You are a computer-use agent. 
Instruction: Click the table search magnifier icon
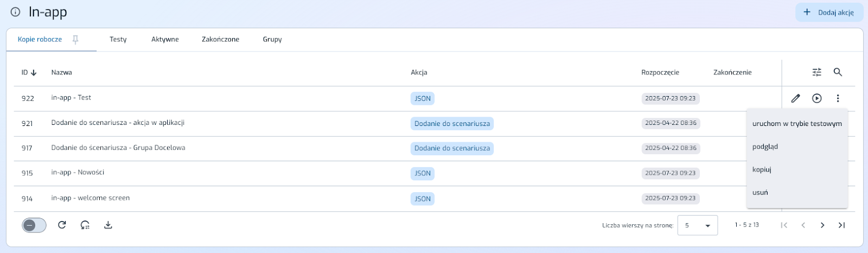(838, 72)
